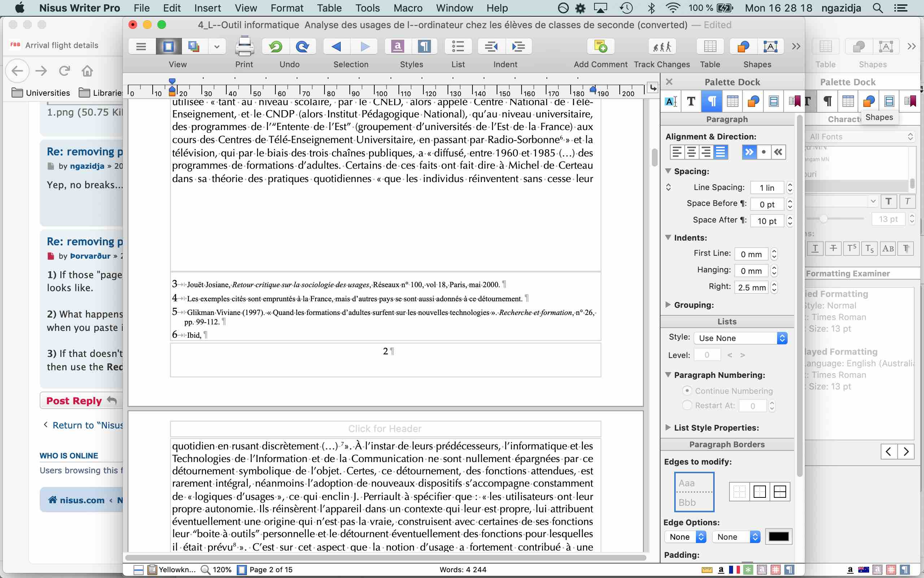Screen dimensions: 924x578
Task: Open the Macro menu
Action: [x=408, y=8]
